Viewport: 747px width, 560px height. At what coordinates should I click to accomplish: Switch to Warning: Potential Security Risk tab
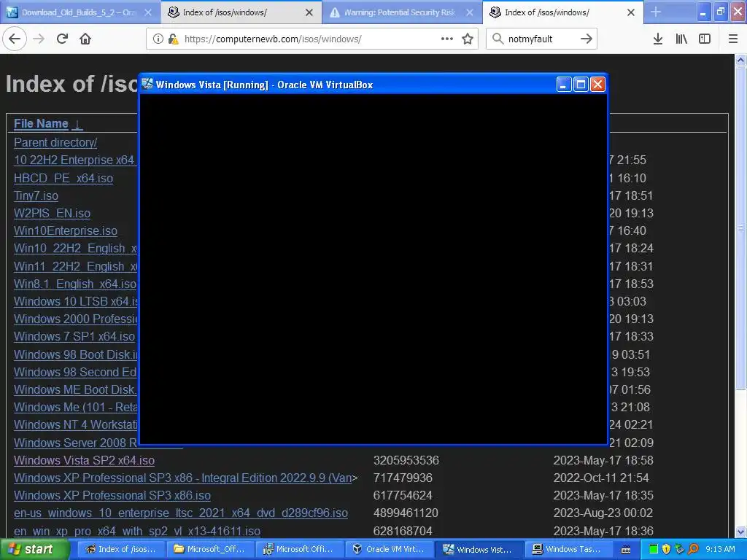[403, 12]
